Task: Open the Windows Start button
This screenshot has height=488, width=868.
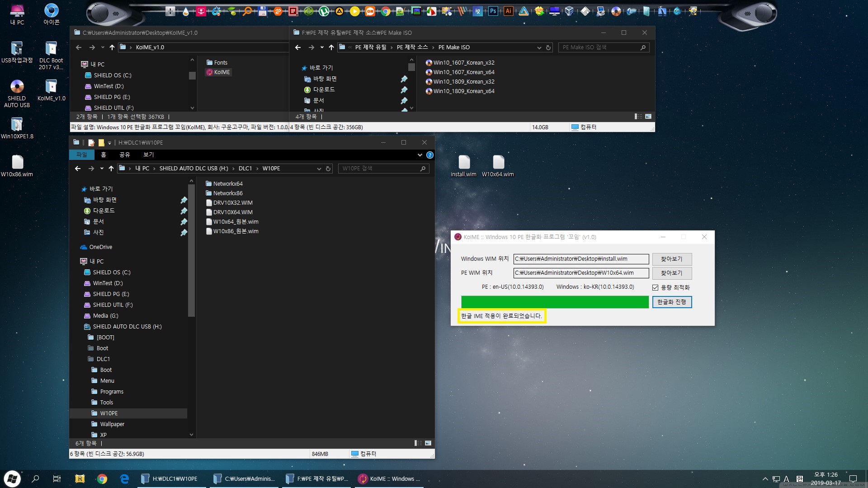Action: [x=12, y=479]
